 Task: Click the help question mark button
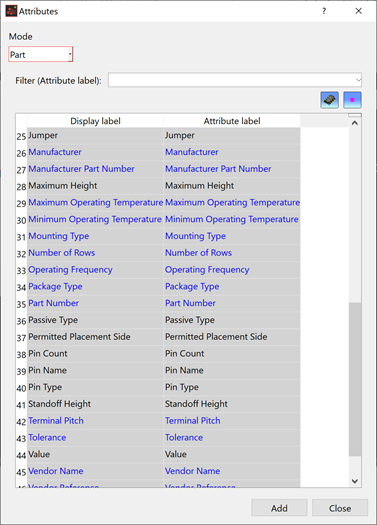(x=324, y=11)
